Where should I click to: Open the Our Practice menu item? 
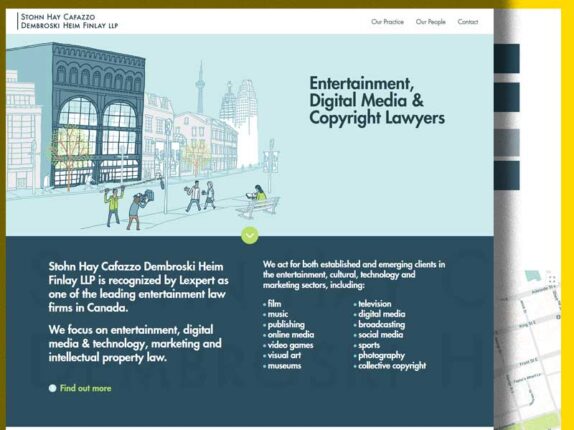[x=387, y=22]
